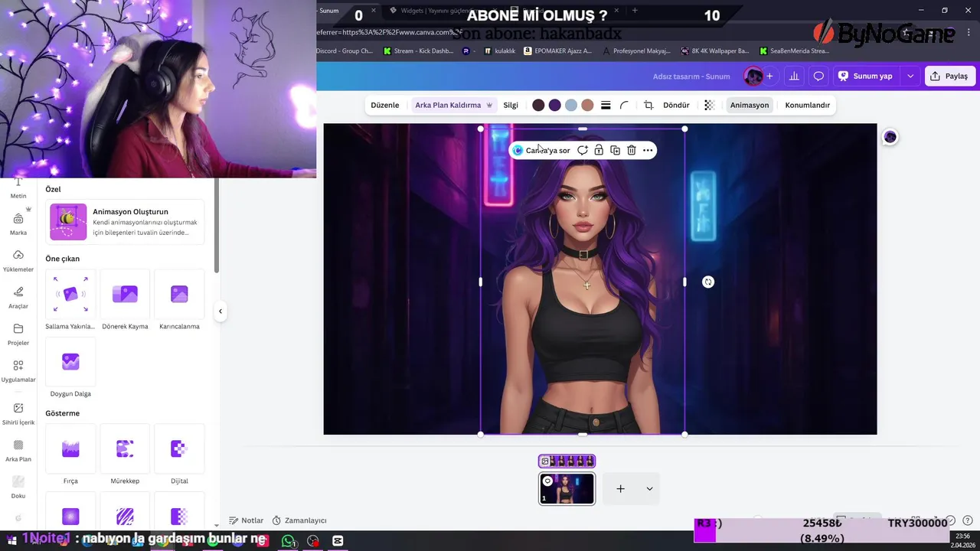980x551 pixels.
Task: Open the transparency checkerboard icon
Action: (709, 105)
